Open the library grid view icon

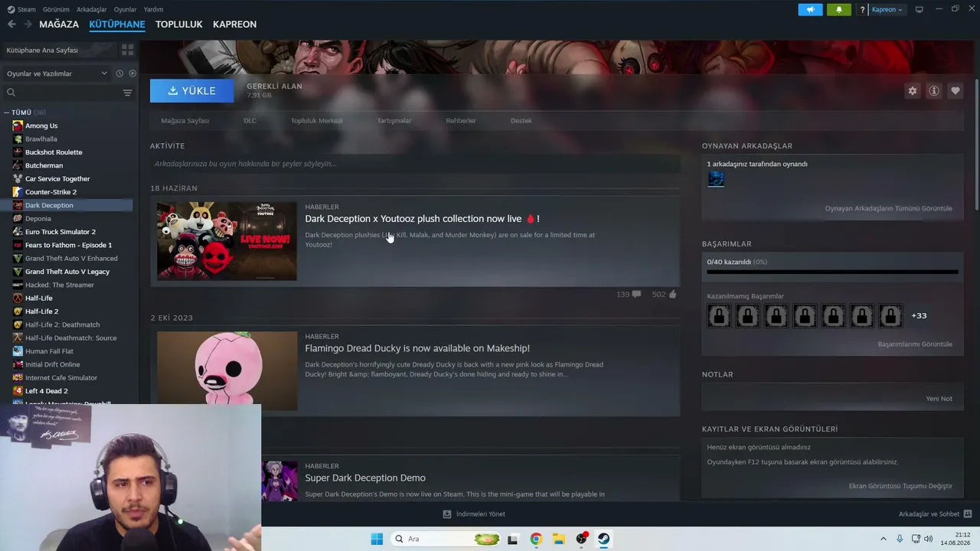pyautogui.click(x=127, y=50)
